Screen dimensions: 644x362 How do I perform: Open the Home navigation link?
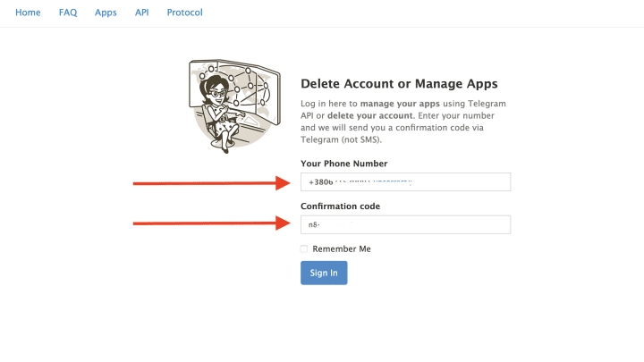(x=28, y=13)
